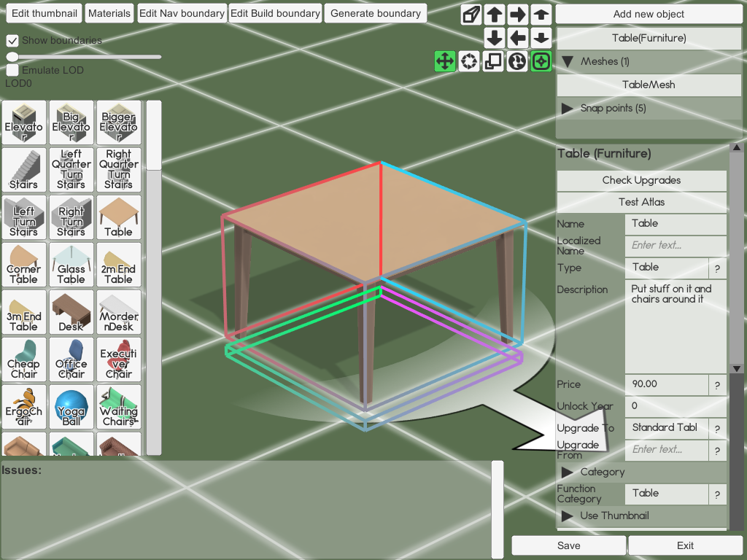Click the Save button
The height and width of the screenshot is (560, 747).
(x=568, y=545)
